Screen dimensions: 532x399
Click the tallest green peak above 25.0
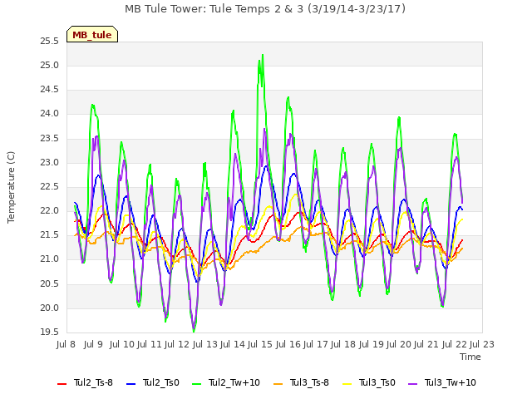(263, 55)
